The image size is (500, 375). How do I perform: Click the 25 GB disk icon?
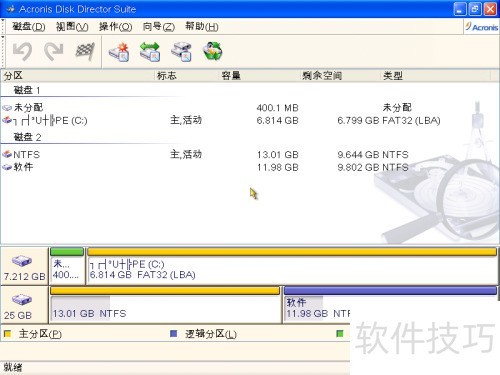pos(22,300)
